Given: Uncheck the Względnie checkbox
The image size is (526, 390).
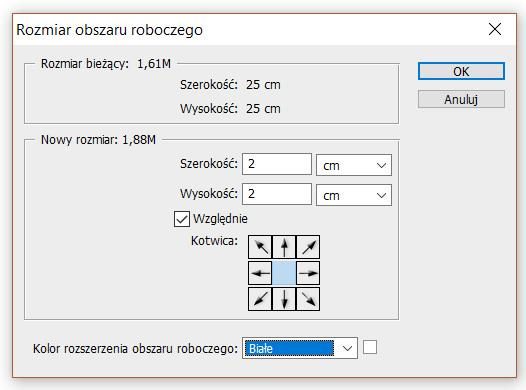Looking at the screenshot, I should click(182, 219).
